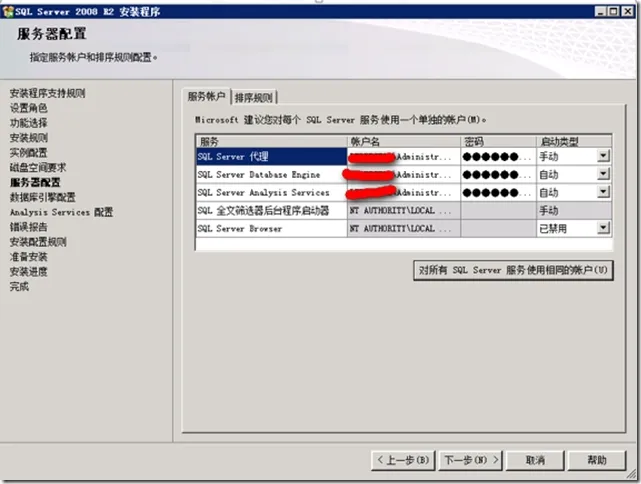Click the 服务 column header
The height and width of the screenshot is (484, 641).
(271, 141)
